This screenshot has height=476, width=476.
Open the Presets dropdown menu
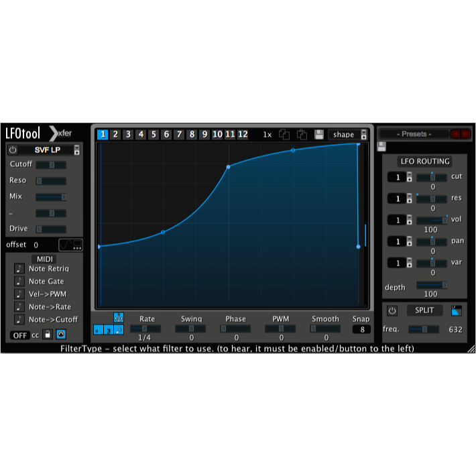[x=414, y=134]
